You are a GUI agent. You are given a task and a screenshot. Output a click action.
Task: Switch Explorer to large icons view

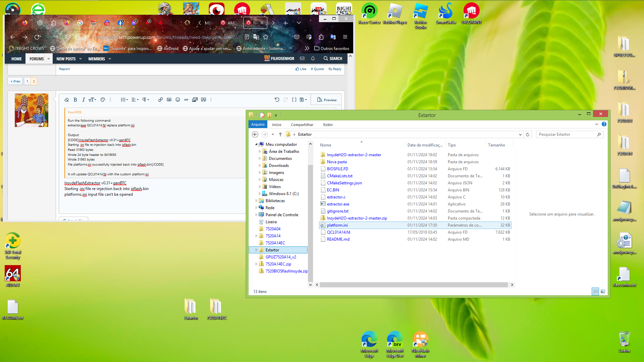[x=603, y=291]
